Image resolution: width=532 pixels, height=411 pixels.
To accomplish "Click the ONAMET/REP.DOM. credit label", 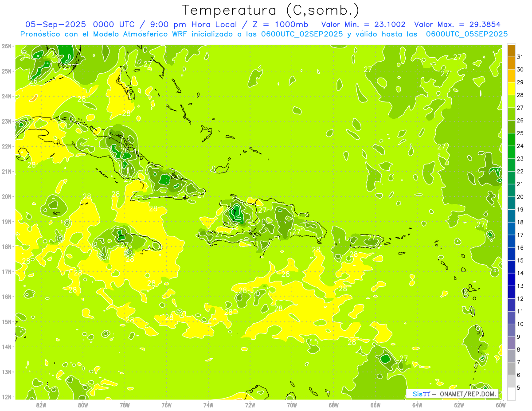I will tap(468, 394).
